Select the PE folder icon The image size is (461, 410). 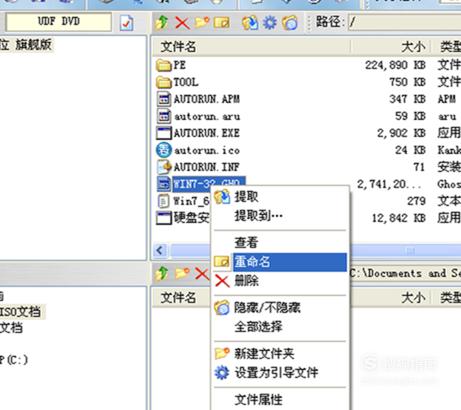click(164, 65)
